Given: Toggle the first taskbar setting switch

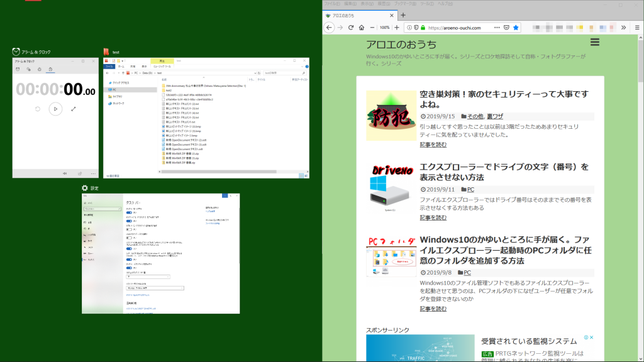Looking at the screenshot, I should 130,213.
